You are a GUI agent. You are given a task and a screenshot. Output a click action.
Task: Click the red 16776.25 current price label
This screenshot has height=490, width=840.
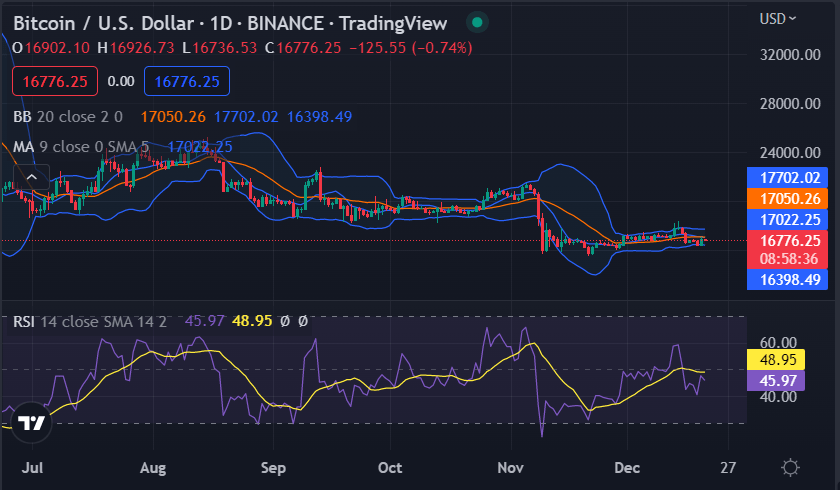pyautogui.click(x=788, y=240)
